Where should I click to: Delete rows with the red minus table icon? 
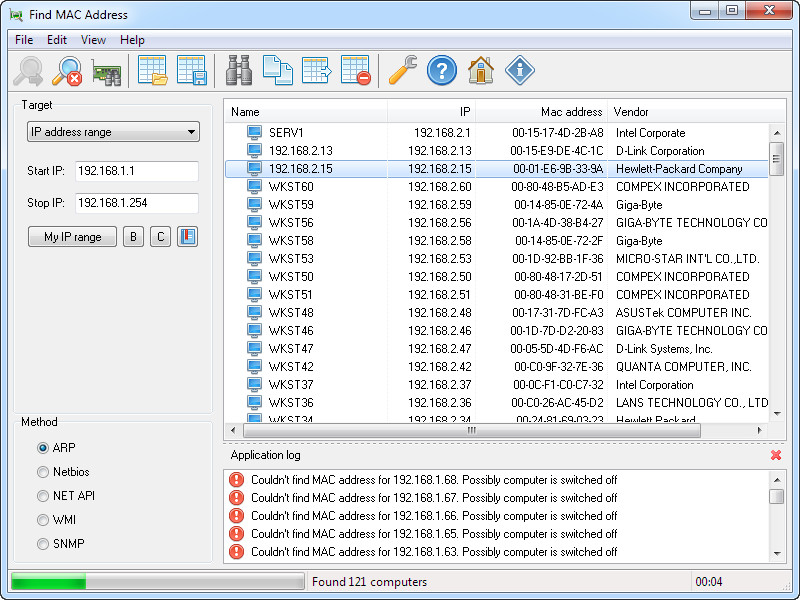(x=356, y=70)
